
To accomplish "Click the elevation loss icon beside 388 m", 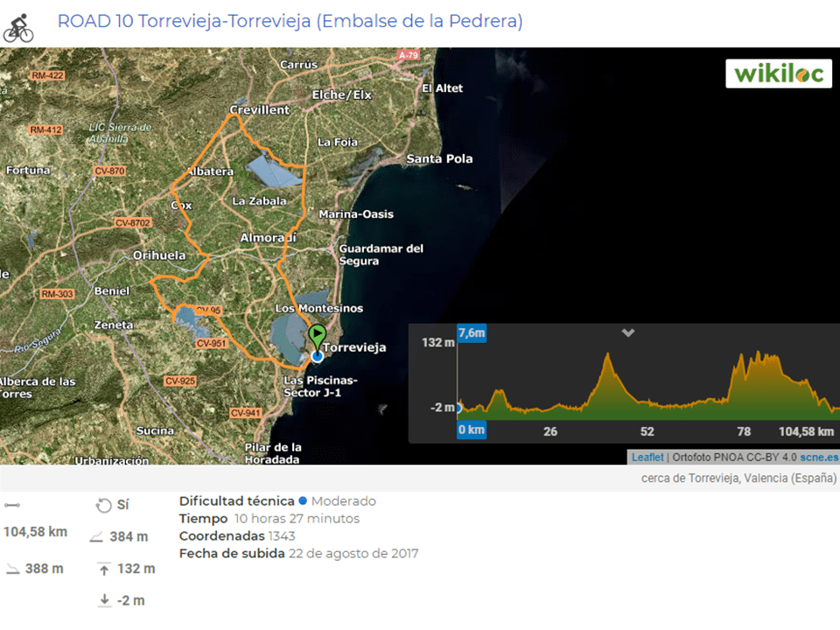I will point(12,569).
